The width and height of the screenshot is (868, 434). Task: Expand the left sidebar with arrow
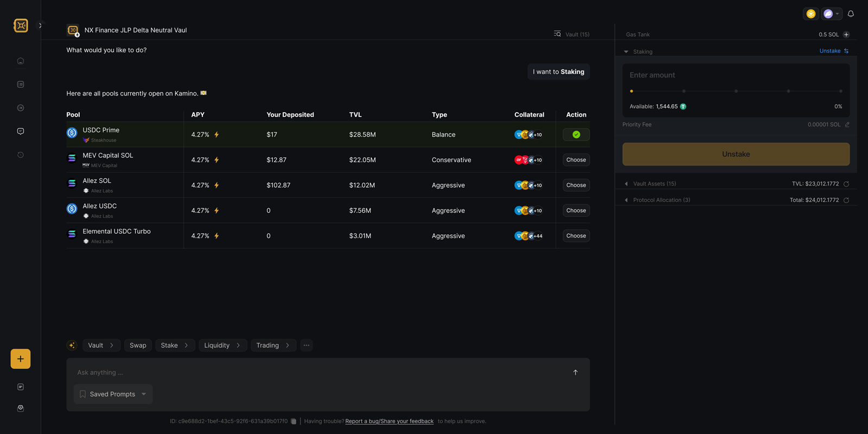[40, 25]
